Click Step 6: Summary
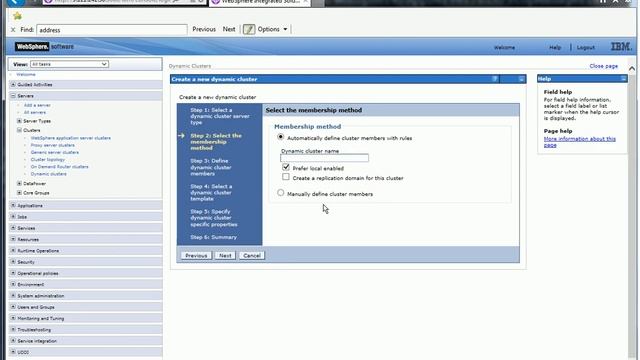This screenshot has height=360, width=640. [213, 237]
